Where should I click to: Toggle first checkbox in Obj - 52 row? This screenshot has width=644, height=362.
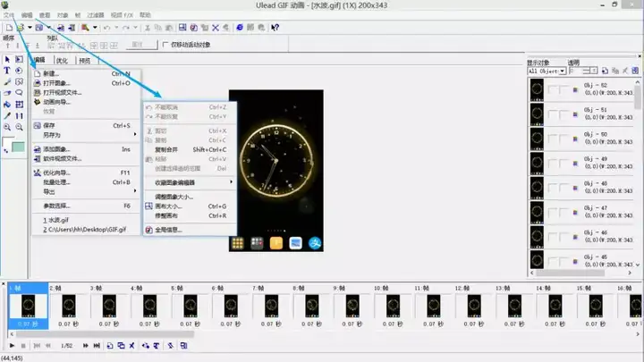point(553,89)
